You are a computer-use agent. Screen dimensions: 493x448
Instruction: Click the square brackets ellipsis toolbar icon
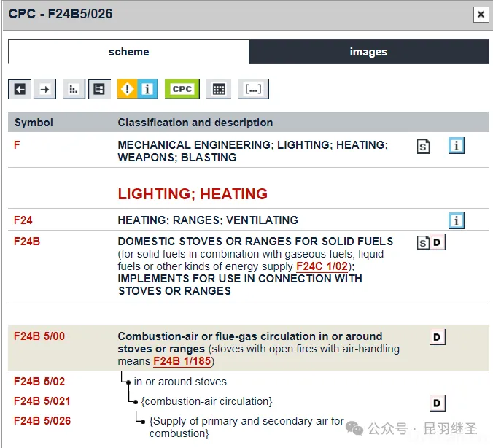[x=253, y=89]
